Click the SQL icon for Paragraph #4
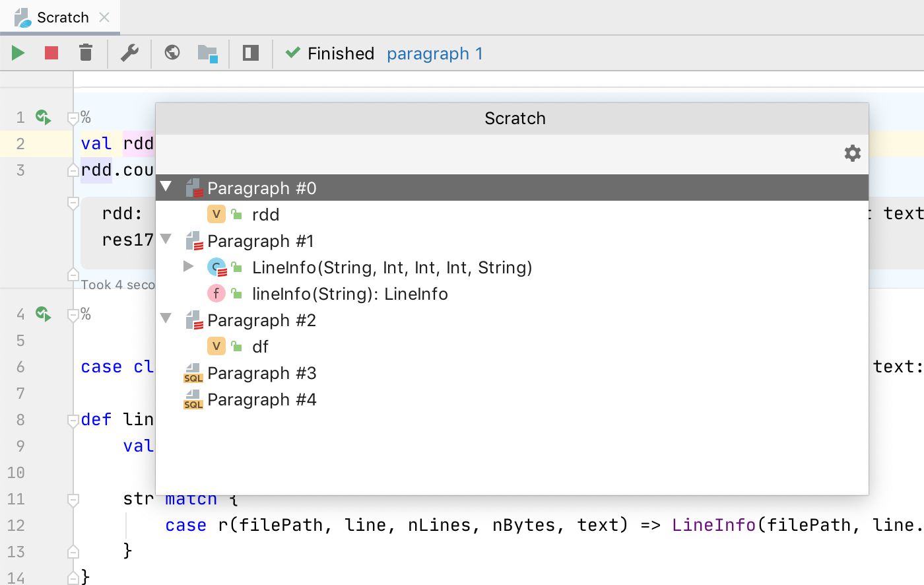Screen dimensions: 924x585 point(193,399)
